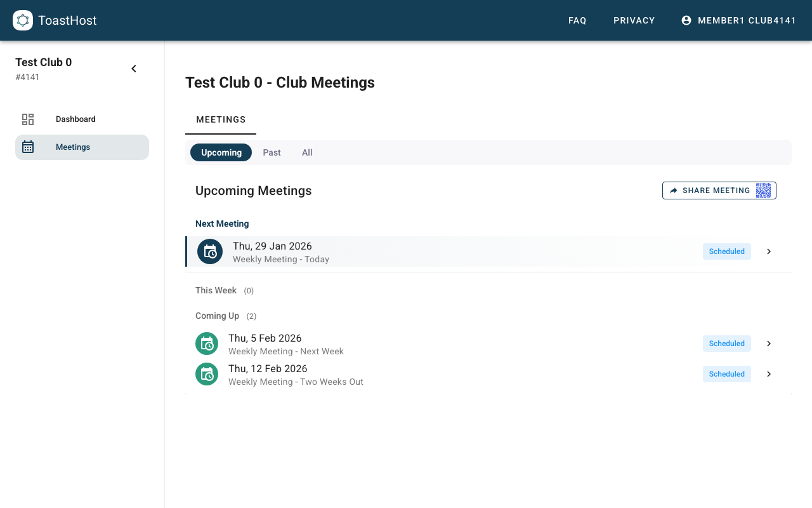The height and width of the screenshot is (508, 812).
Task: Click the Meetings calendar icon in sidebar
Action: pos(28,147)
